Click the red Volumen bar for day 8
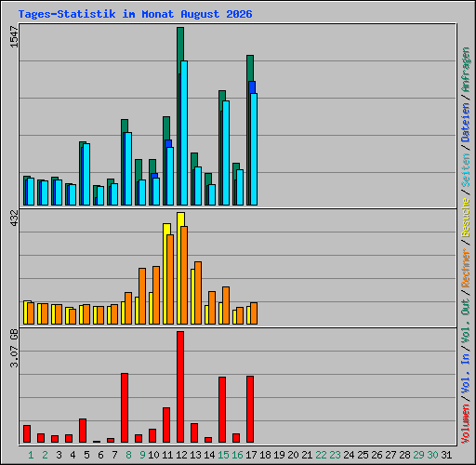This screenshot has width=476, height=465. [x=125, y=407]
